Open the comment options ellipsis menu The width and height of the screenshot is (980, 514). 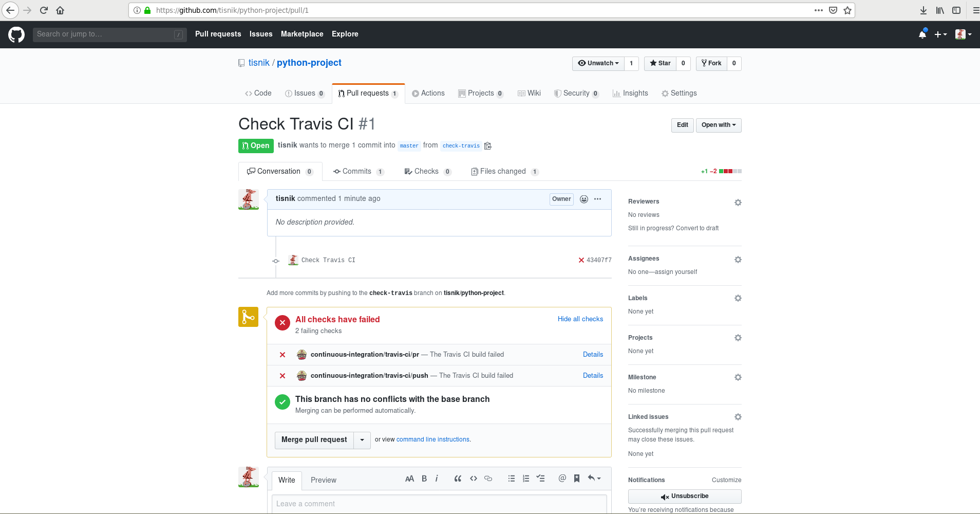598,199
